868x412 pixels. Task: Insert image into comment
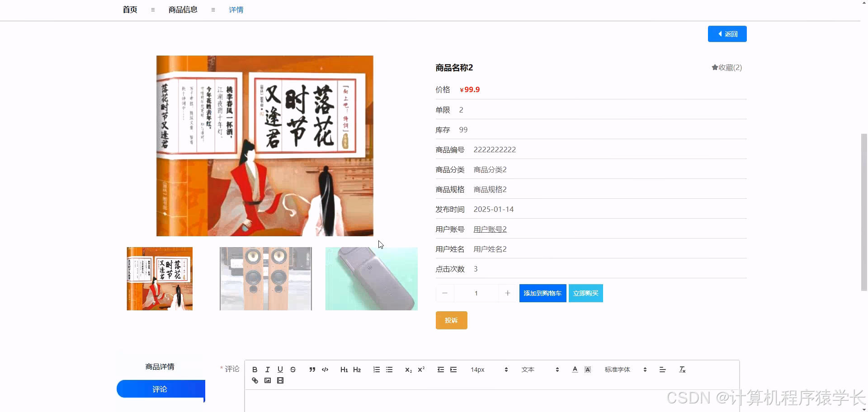pyautogui.click(x=267, y=380)
